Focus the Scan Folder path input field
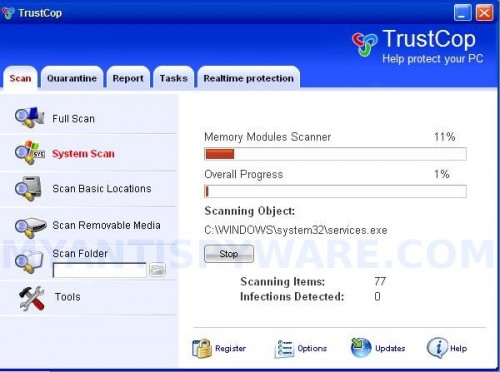500x372 pixels. pos(100,270)
